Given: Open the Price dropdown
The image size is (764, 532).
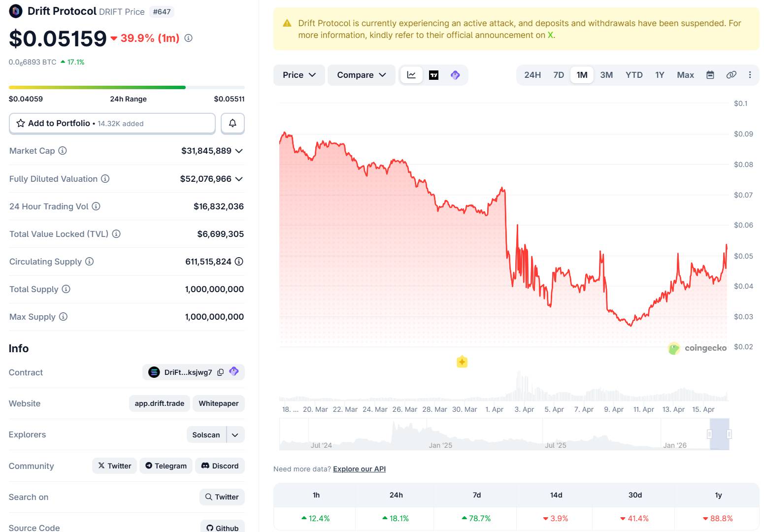Looking at the screenshot, I should point(299,75).
